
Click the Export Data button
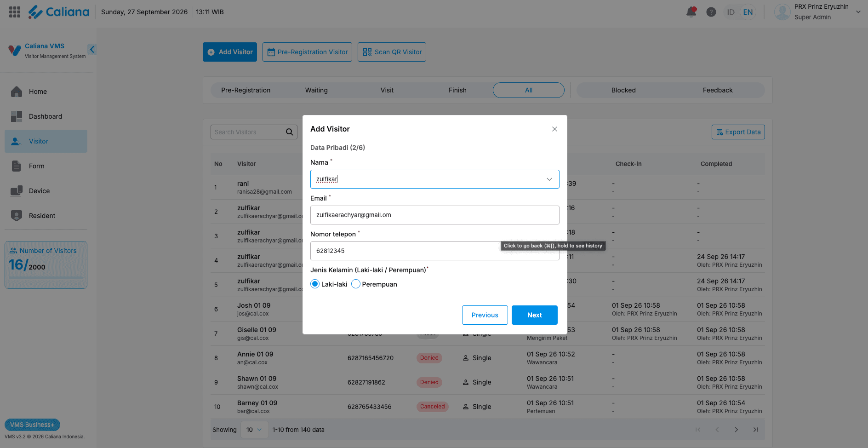point(738,132)
